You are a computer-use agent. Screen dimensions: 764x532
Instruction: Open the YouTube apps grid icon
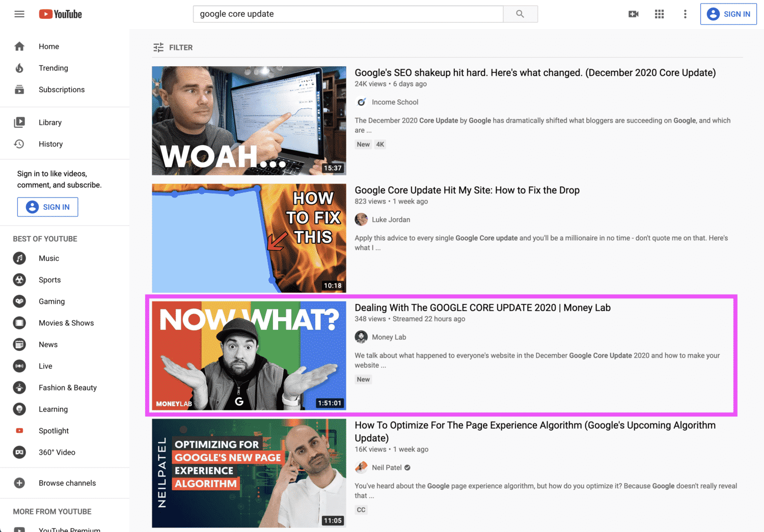[659, 14]
